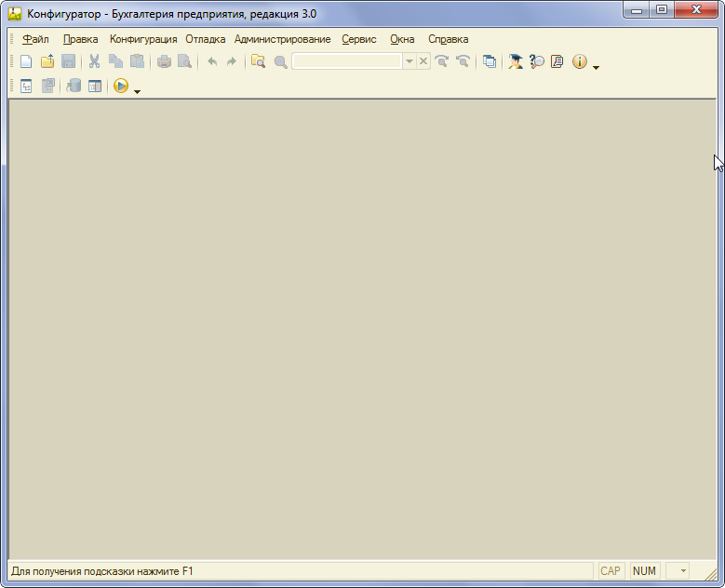
Task: Open the Сервис menu
Action: point(359,39)
